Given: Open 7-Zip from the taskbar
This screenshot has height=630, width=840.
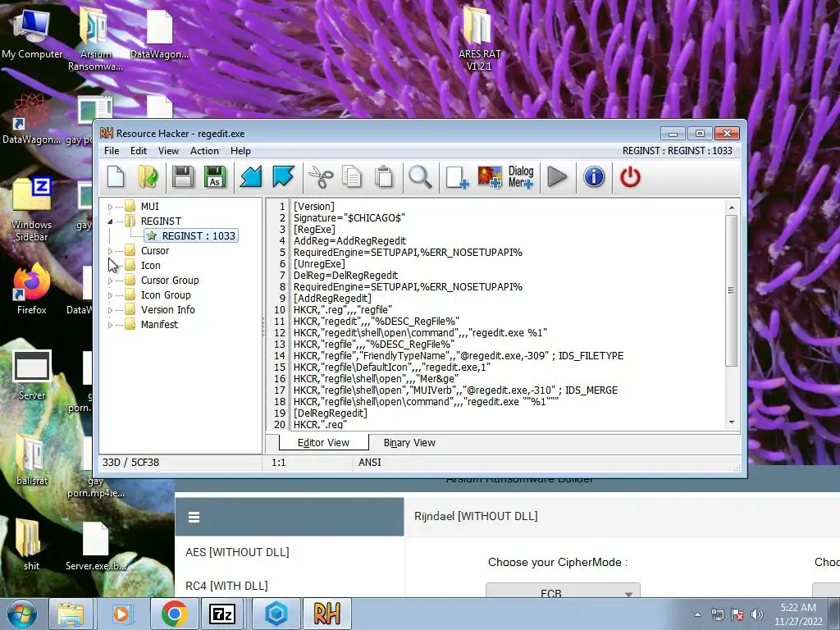Looking at the screenshot, I should tap(222, 614).
